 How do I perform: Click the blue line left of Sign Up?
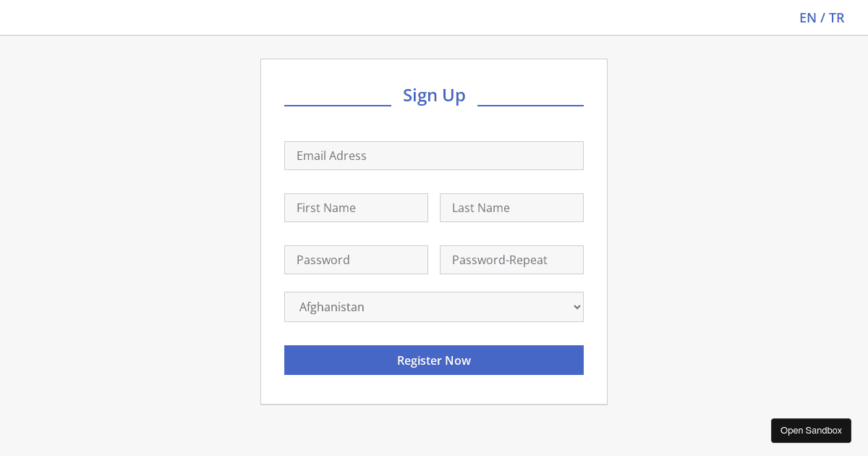[x=338, y=106]
